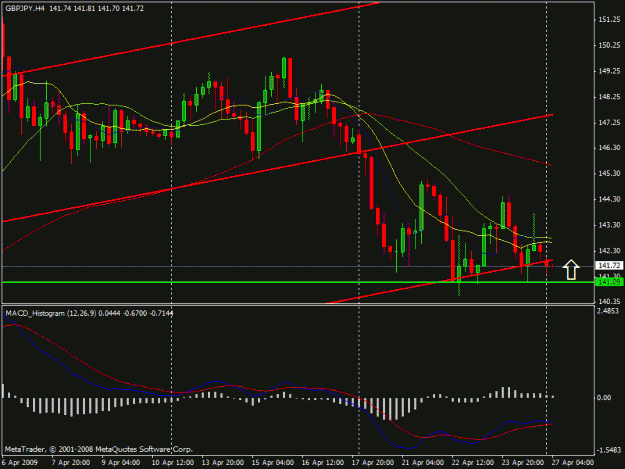625x469 pixels.
Task: Click the 21 Apr 04:00 time label
Action: (423, 463)
